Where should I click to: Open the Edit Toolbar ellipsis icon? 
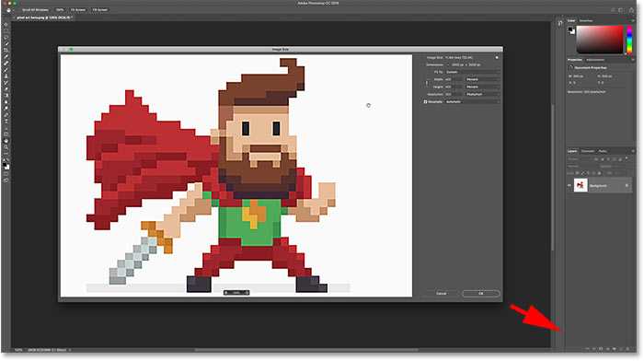6,154
